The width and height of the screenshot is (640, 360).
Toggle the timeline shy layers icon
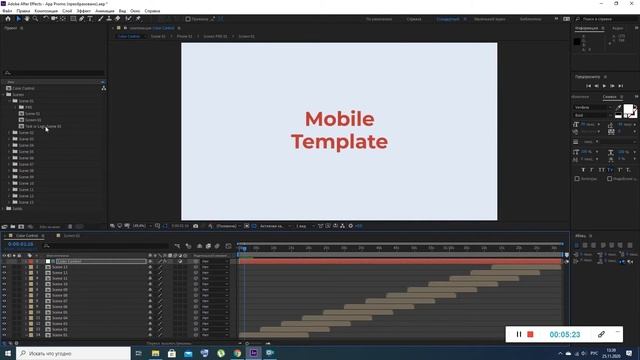pos(200,246)
